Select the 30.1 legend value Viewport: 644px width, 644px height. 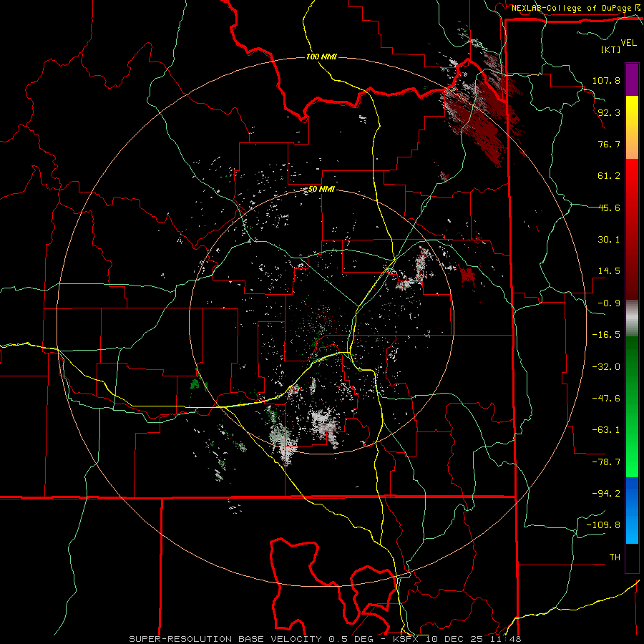click(x=609, y=240)
